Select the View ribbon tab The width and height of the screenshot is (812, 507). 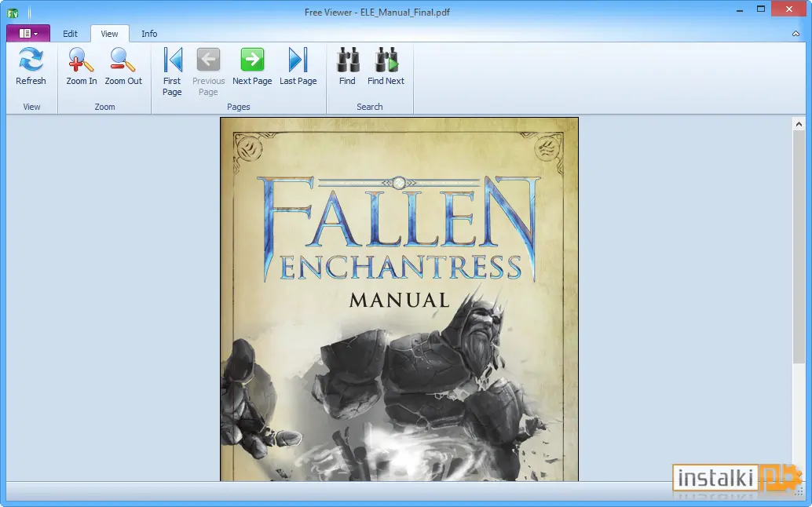tap(109, 34)
